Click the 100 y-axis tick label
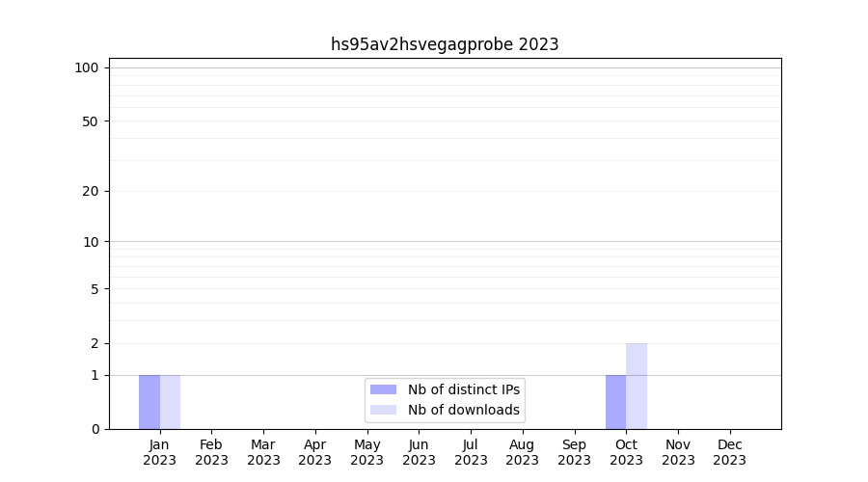 click(x=87, y=67)
